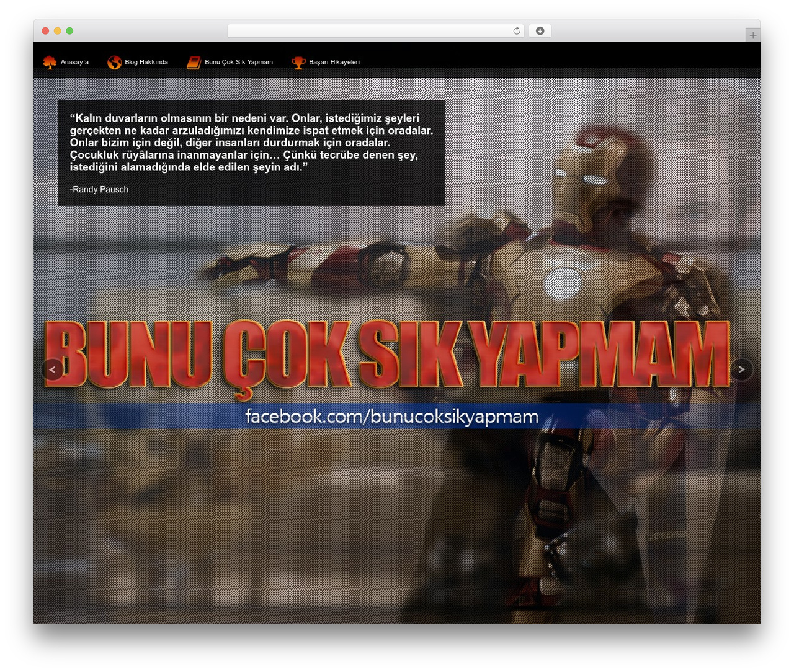Advance to the next slide with right arrow

(x=741, y=369)
